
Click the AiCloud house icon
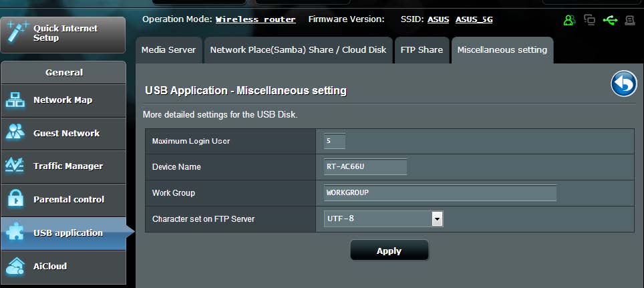pyautogui.click(x=15, y=266)
